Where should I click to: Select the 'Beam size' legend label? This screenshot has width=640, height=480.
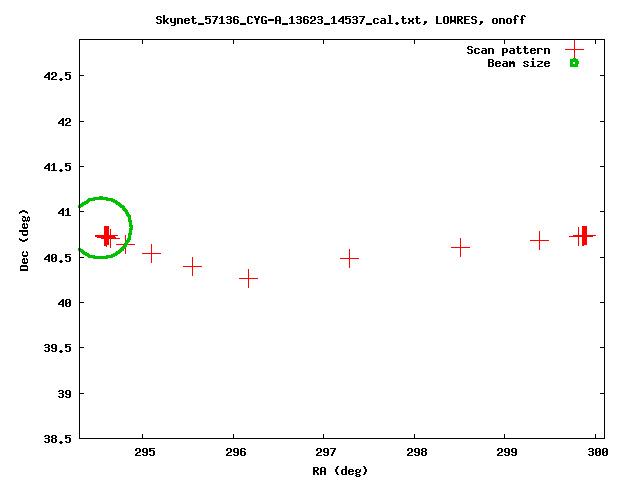[519, 63]
